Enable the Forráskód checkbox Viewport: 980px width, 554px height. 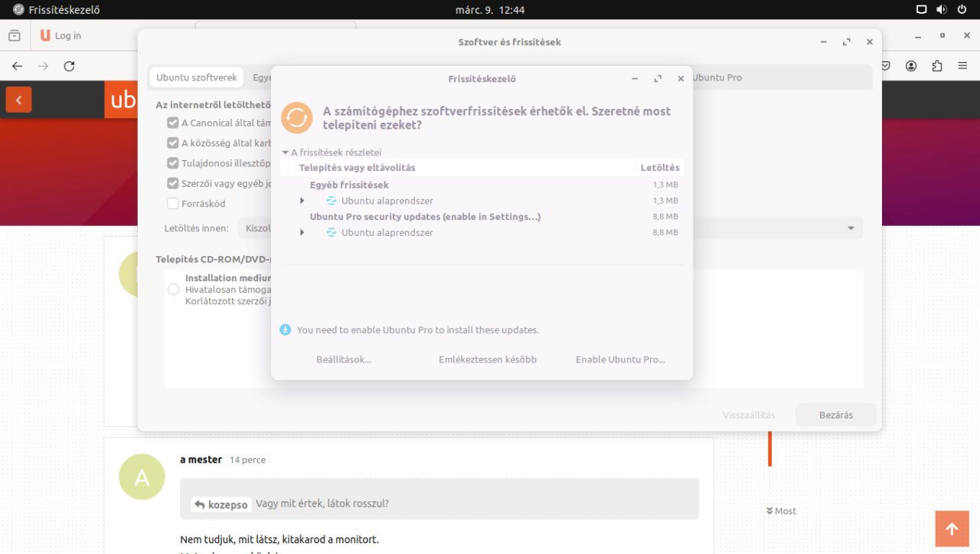pyautogui.click(x=173, y=204)
